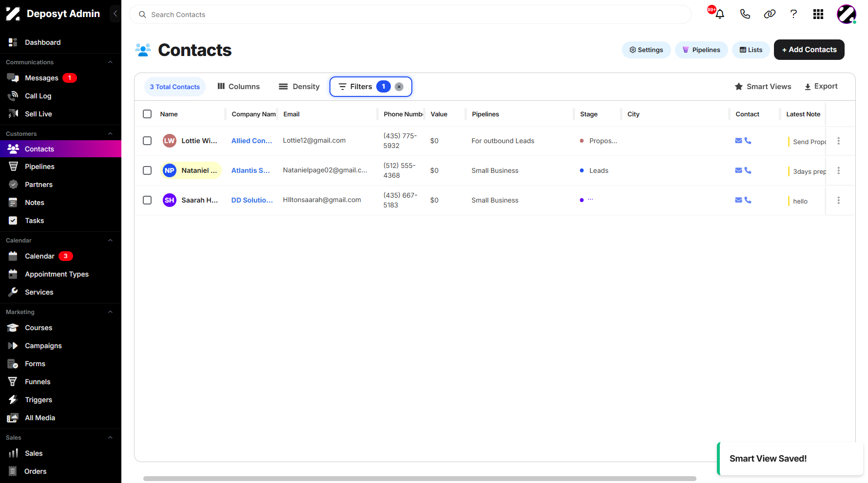Click the Pipelines button near the heading
This screenshot has height=483, width=868.
coord(701,50)
